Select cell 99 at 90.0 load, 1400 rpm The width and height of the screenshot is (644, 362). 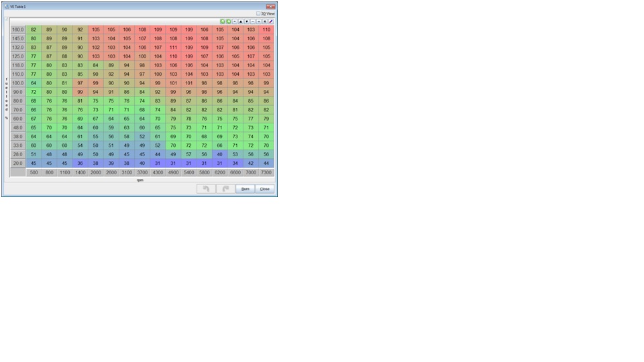point(80,92)
